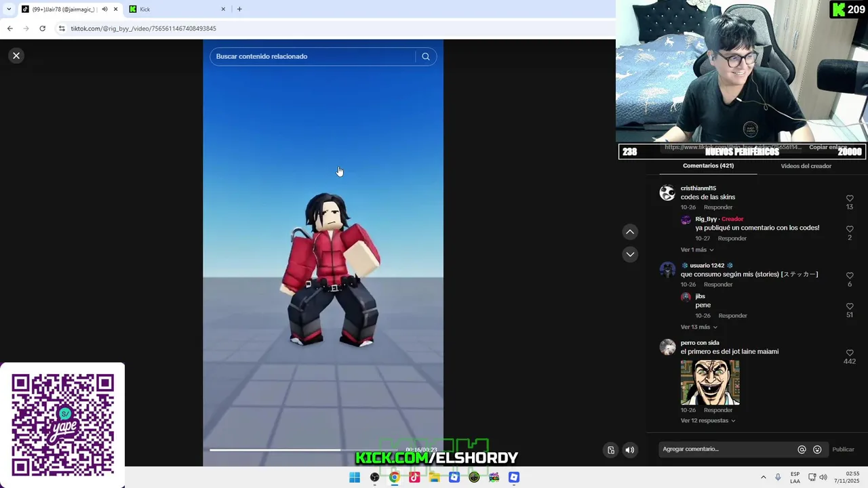Expand Ver 1 más replies
The width and height of the screenshot is (868, 488).
(x=697, y=250)
